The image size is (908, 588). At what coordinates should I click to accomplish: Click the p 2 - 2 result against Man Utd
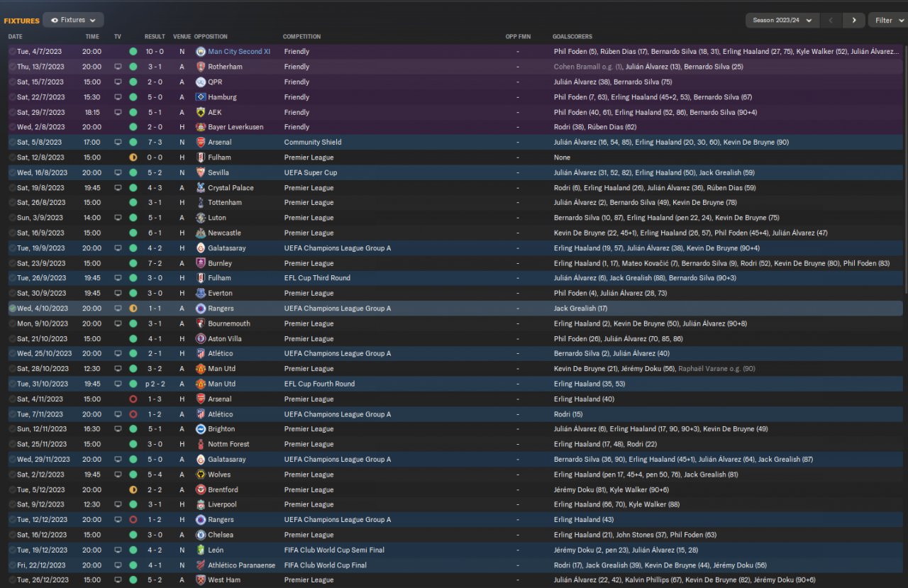(155, 384)
